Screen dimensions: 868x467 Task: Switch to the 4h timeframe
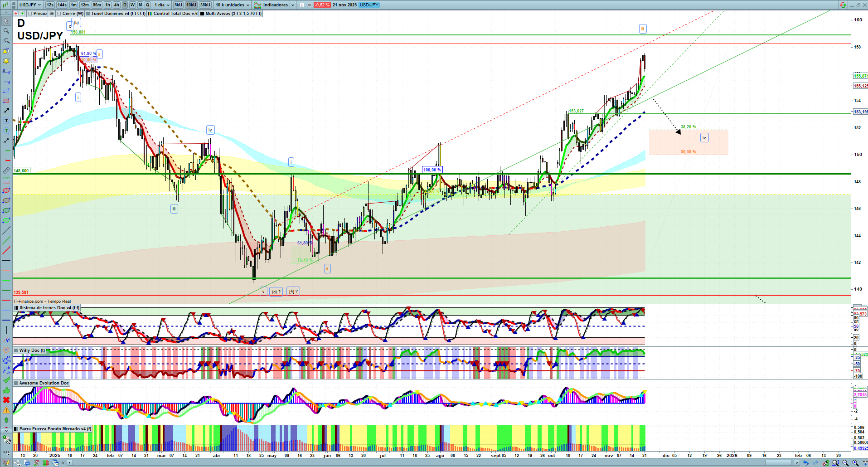click(x=116, y=5)
